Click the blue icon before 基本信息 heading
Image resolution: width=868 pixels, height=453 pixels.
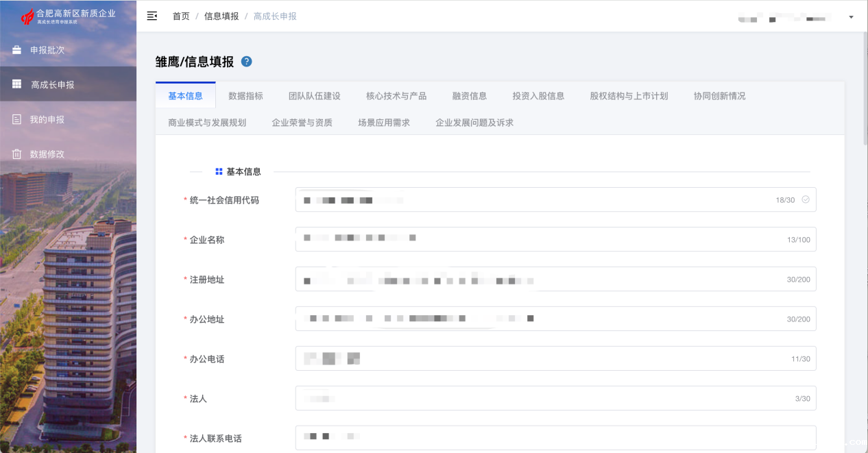[x=219, y=171]
